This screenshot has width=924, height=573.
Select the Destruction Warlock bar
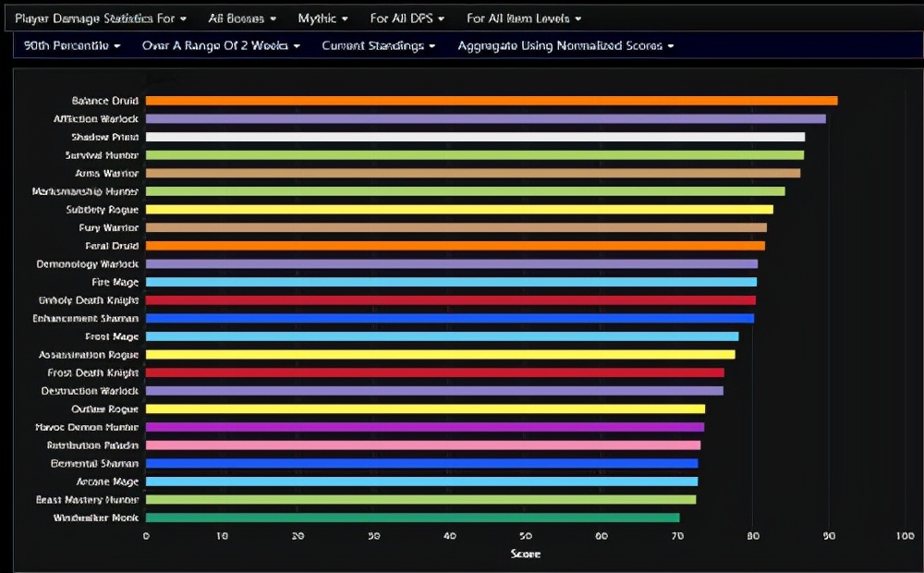click(434, 391)
